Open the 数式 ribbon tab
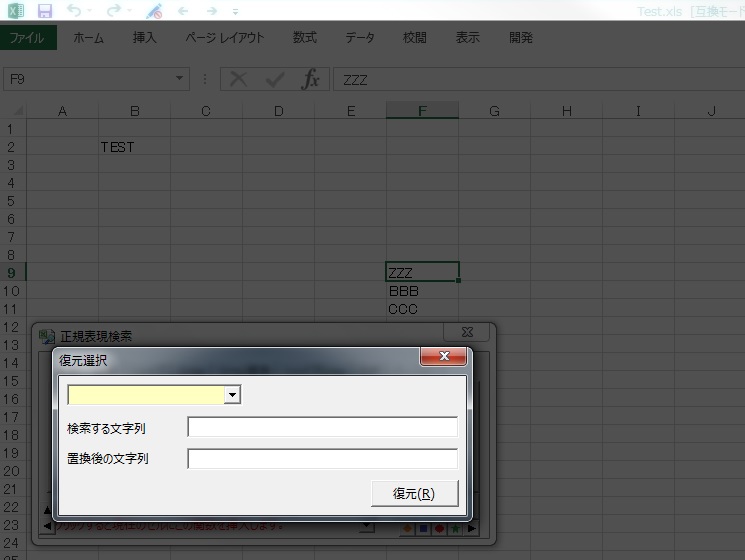The image size is (745, 560). pyautogui.click(x=305, y=38)
